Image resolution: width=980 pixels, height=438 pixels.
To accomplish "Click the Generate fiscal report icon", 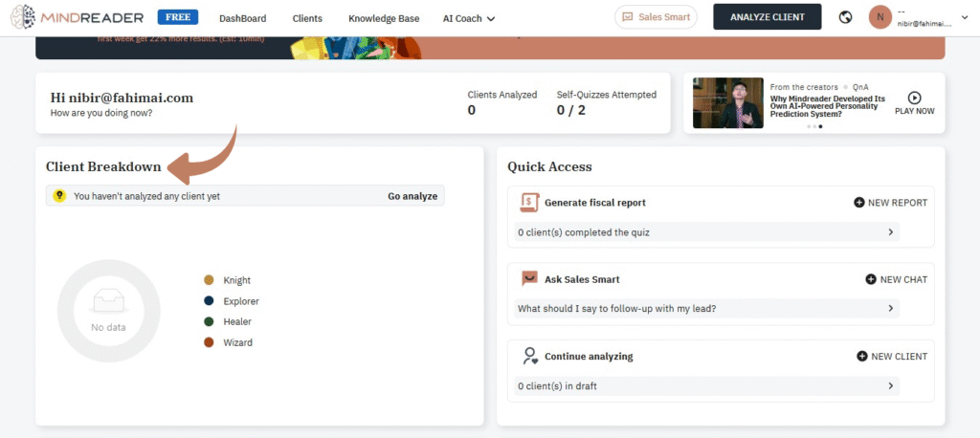I will click(x=529, y=203).
